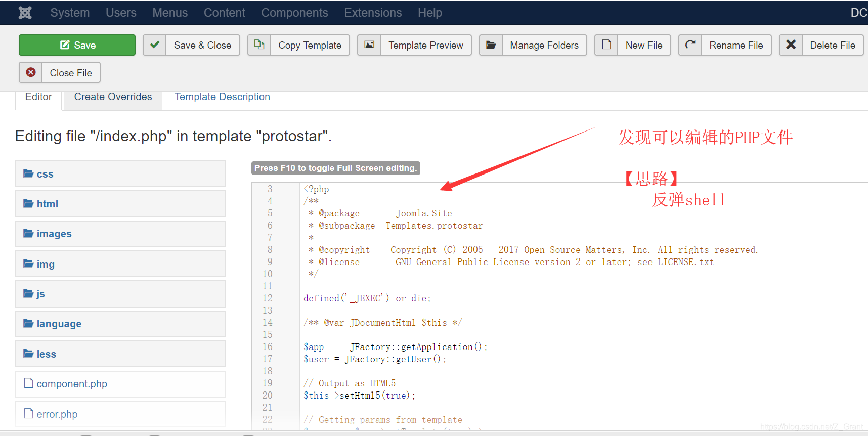The height and width of the screenshot is (436, 868).
Task: Click the "@subpackage Templates.protostar" line
Action: (x=396, y=226)
